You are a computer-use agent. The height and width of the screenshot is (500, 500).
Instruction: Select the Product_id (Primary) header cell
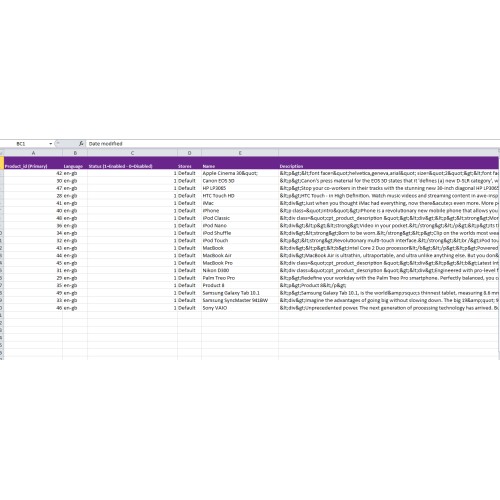(33, 163)
